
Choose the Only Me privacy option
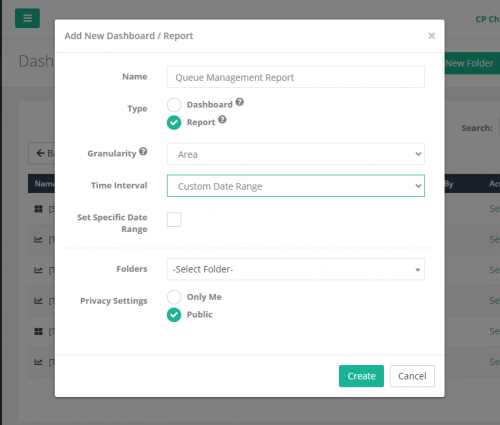click(x=174, y=297)
